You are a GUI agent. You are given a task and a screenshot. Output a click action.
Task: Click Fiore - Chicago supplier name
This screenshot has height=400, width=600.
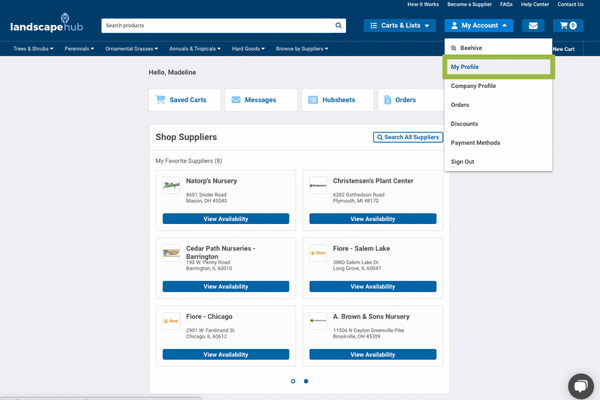tap(209, 317)
